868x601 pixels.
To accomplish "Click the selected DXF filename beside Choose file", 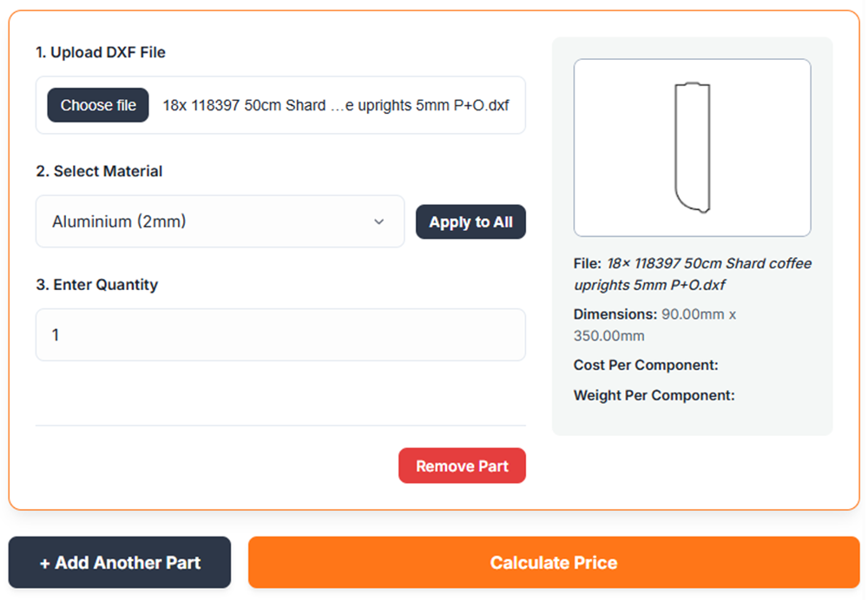I will (x=336, y=105).
